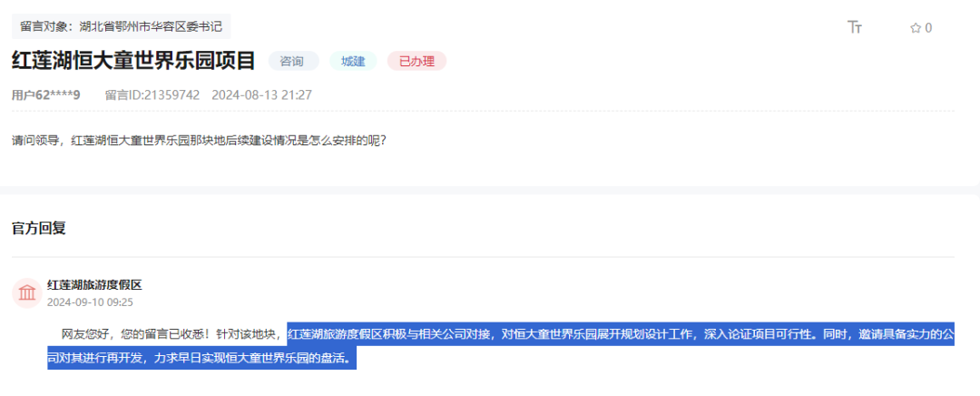Click the government building avatar icon
The width and height of the screenshot is (980, 396).
click(x=27, y=292)
